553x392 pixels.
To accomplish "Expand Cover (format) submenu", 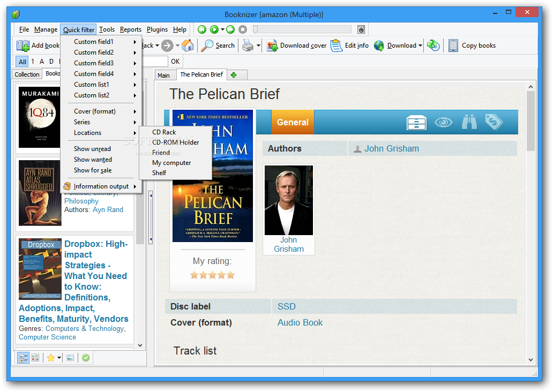I will pos(101,111).
